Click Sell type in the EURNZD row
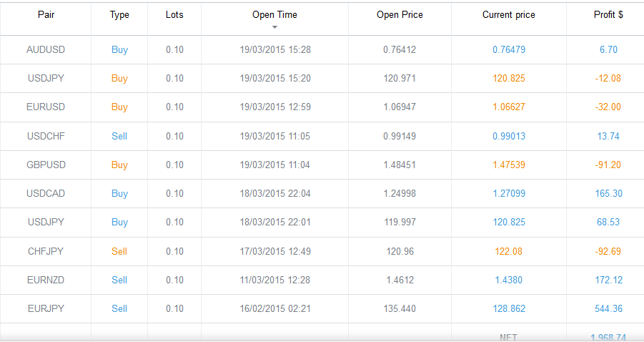This screenshot has width=644, height=342. tap(119, 280)
